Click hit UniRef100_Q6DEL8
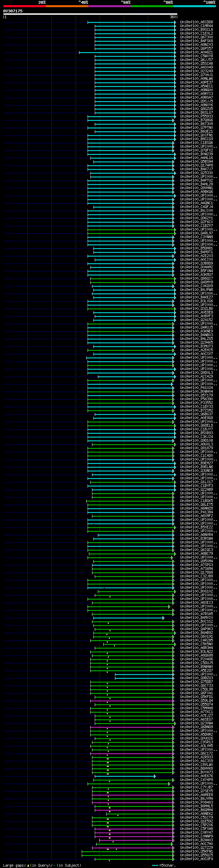219x868 pixels. pos(196,426)
